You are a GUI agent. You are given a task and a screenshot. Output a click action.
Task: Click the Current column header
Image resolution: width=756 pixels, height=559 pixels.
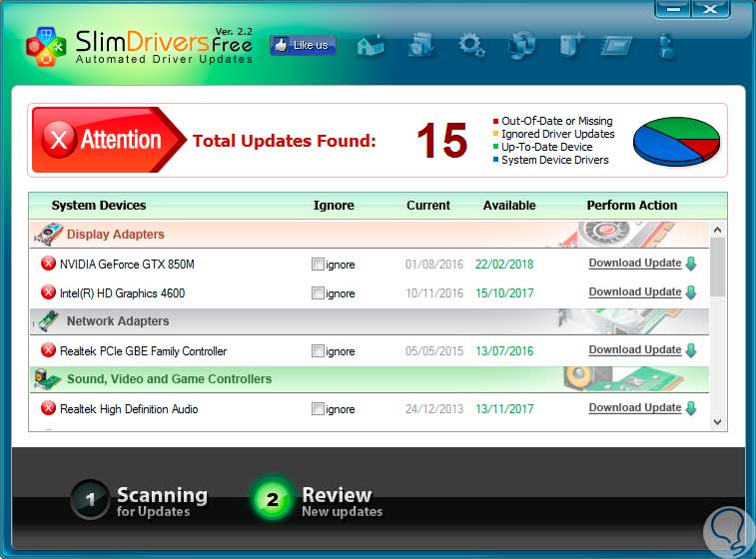click(428, 206)
